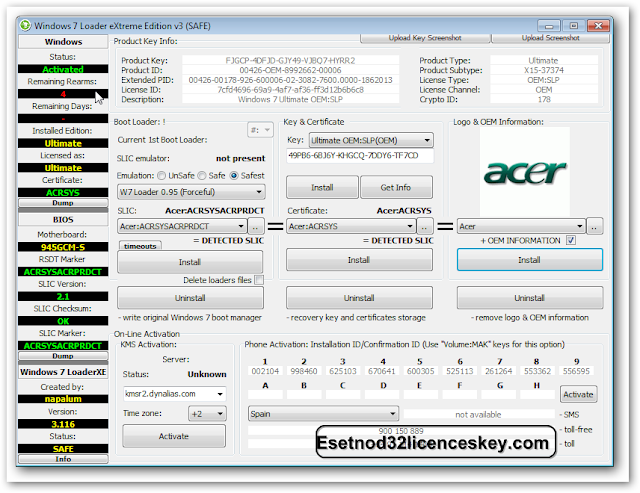This screenshot has width=640, height=493.
Task: Click Install under Logo & OEM section
Action: [529, 260]
